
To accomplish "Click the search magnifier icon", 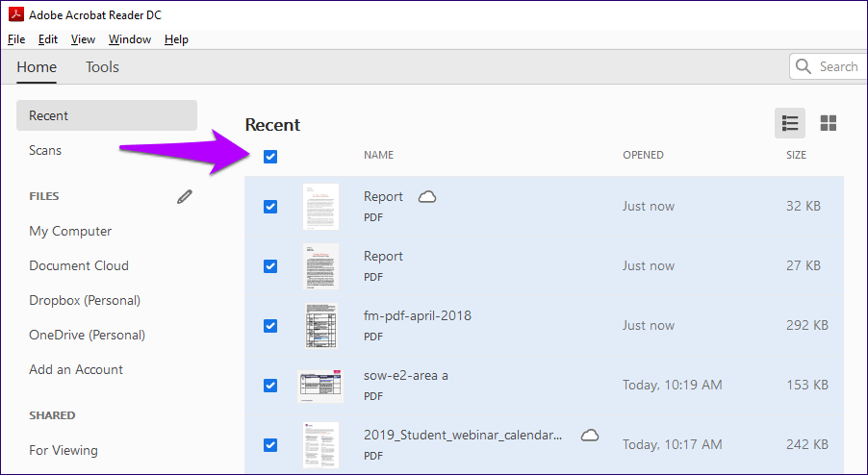I will pyautogui.click(x=804, y=67).
